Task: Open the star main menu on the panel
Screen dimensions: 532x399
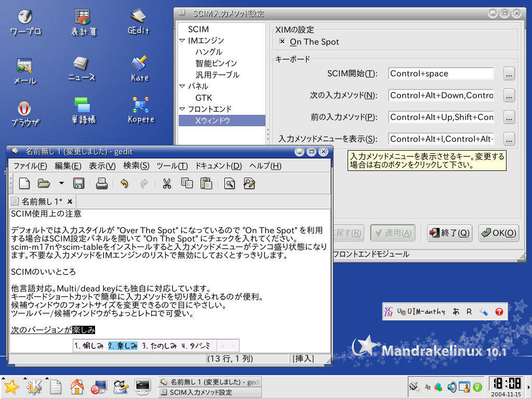Action: coord(11,387)
